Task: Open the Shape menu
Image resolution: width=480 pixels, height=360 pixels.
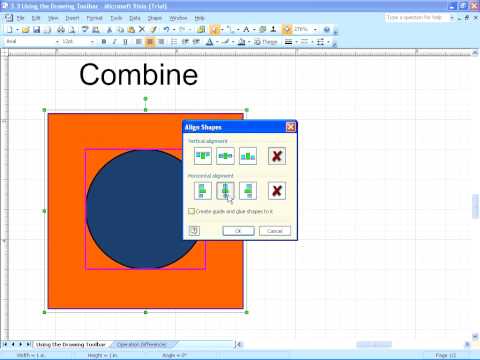Action: 155,18
